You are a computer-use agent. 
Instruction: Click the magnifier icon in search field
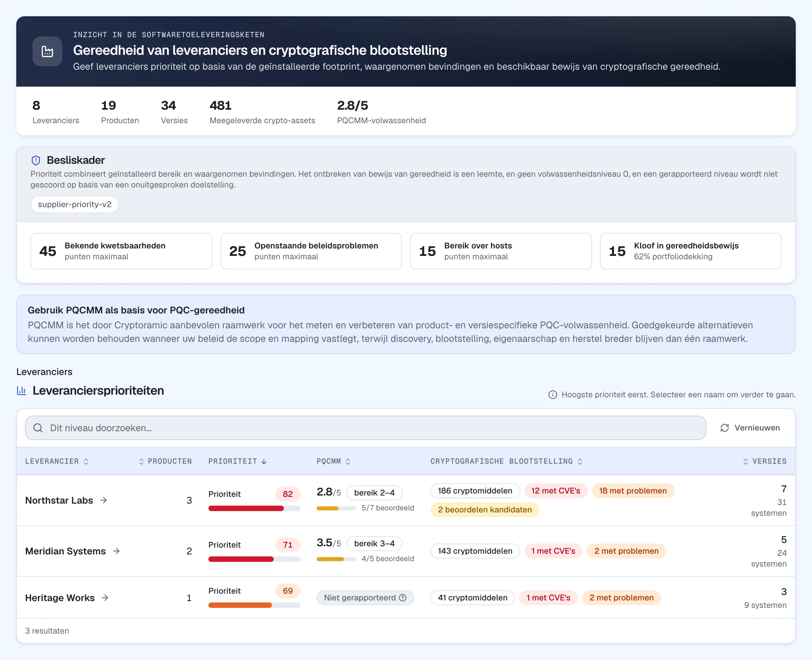point(38,428)
